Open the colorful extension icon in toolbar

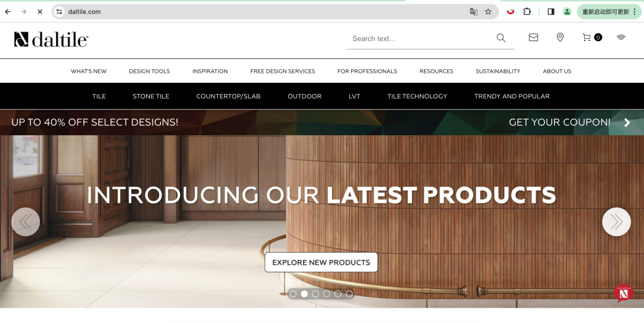coord(510,12)
